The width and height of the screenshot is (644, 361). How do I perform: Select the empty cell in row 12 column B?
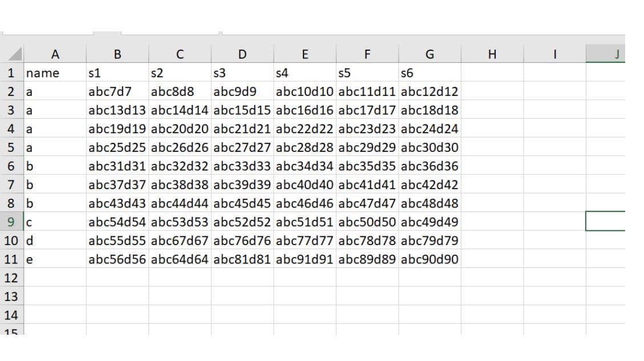[118, 278]
